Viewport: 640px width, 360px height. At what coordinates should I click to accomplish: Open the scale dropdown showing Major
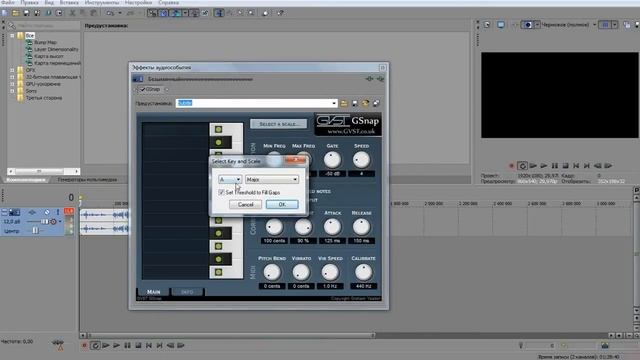[x=272, y=179]
